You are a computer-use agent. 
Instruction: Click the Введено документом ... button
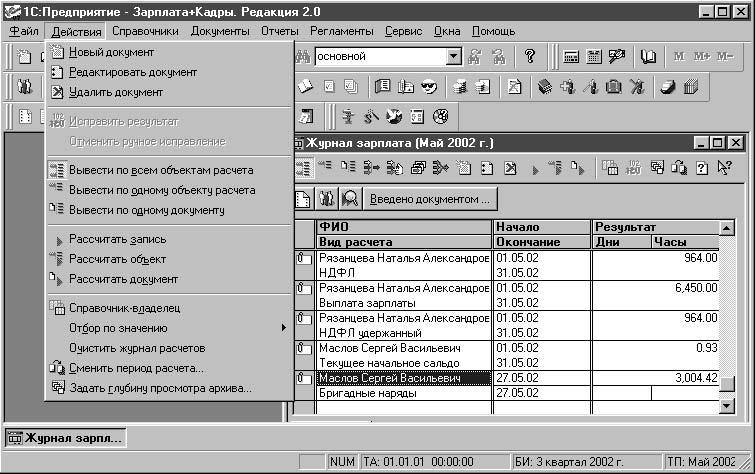pyautogui.click(x=430, y=199)
